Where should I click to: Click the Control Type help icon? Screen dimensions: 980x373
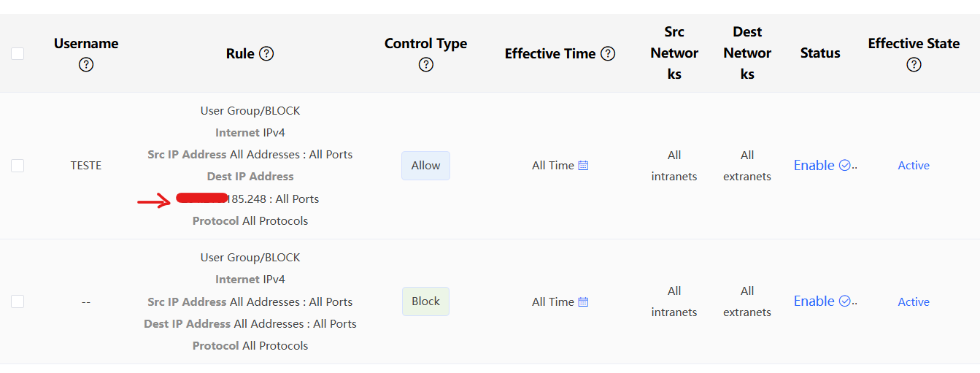(426, 65)
